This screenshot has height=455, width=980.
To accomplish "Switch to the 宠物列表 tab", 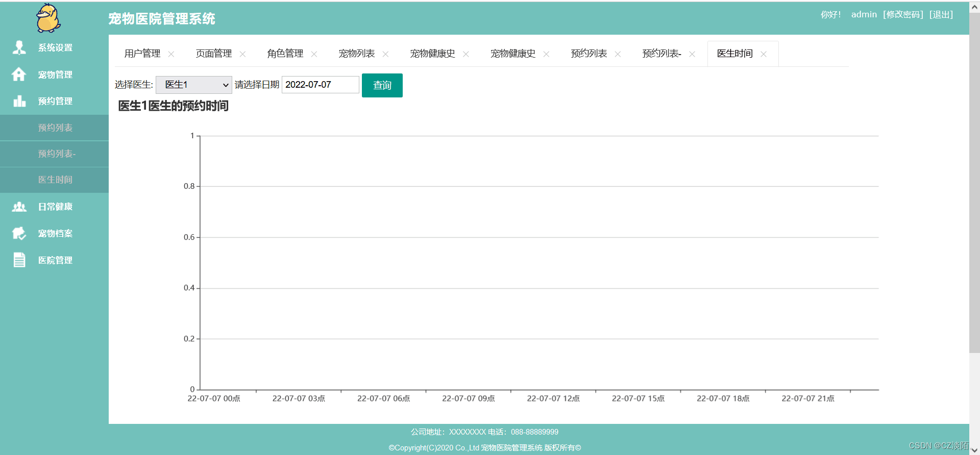I will click(357, 54).
